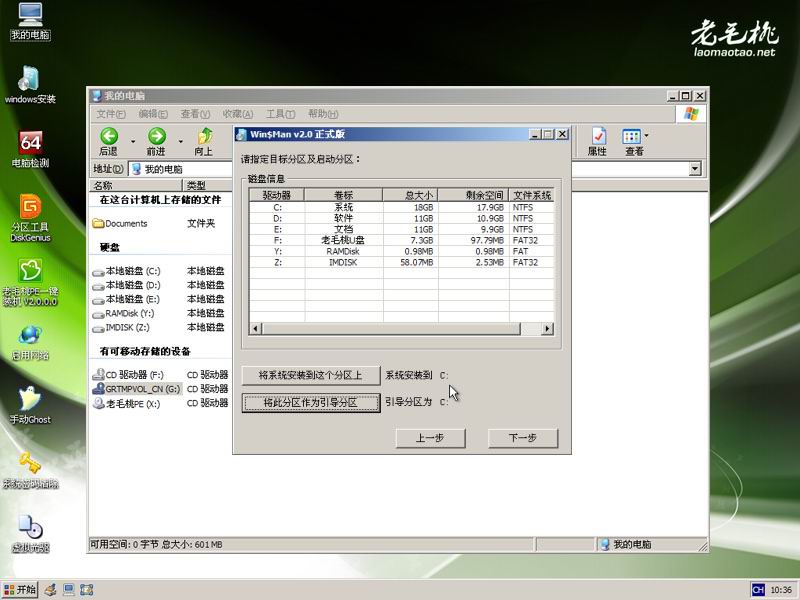Screen dimensions: 800x600
Task: Launch the 手动Ghost desktop shortcut
Action: point(30,406)
